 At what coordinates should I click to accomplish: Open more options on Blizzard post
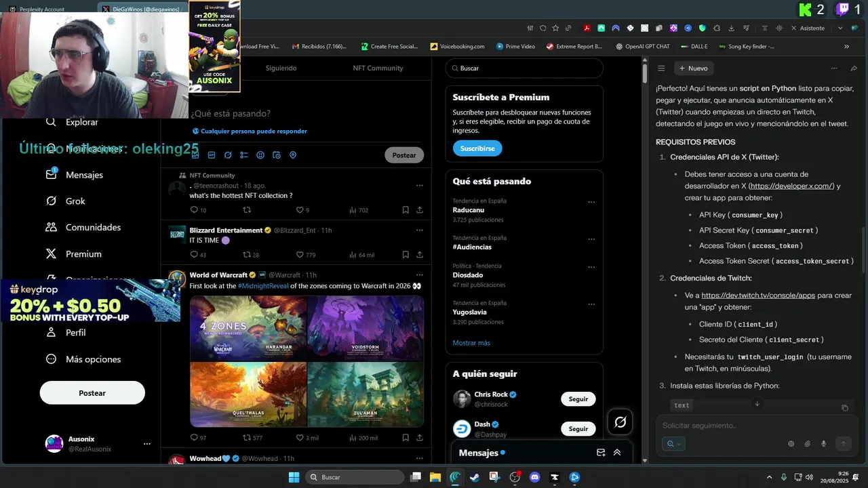(420, 230)
